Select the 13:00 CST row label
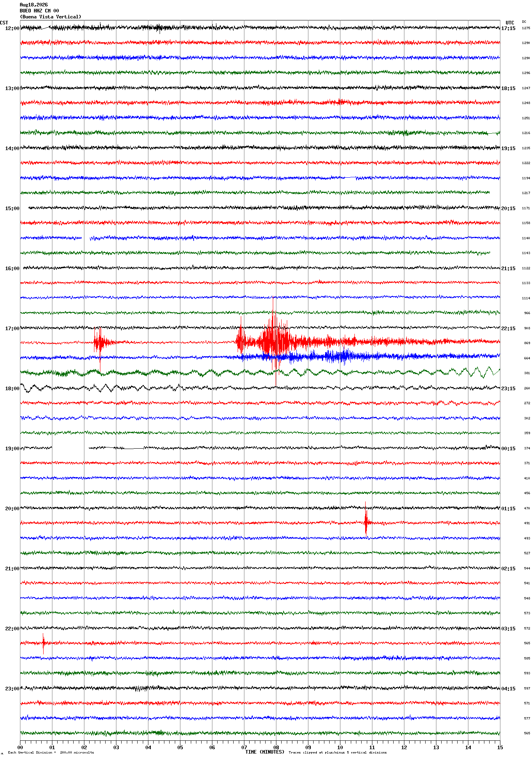Screen dimensions: 532x758 tap(12, 88)
